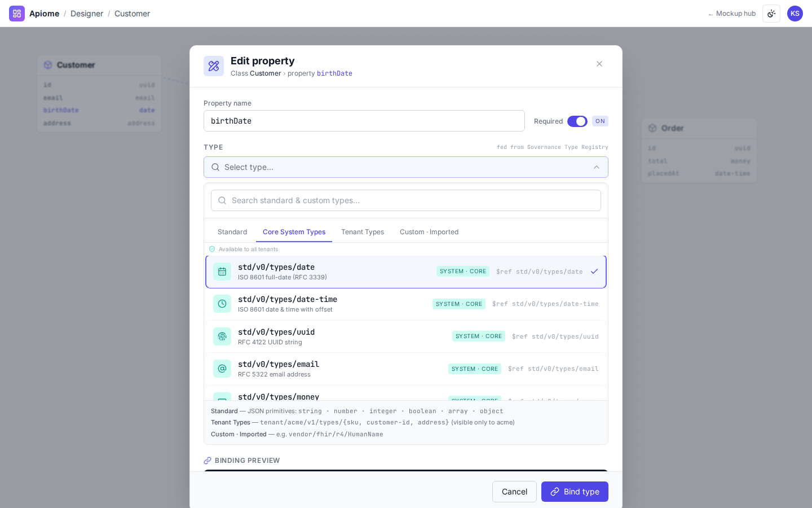The image size is (812, 508).
Task: Click the SYSTEM · CORE badge on the uuid row
Action: (479, 336)
